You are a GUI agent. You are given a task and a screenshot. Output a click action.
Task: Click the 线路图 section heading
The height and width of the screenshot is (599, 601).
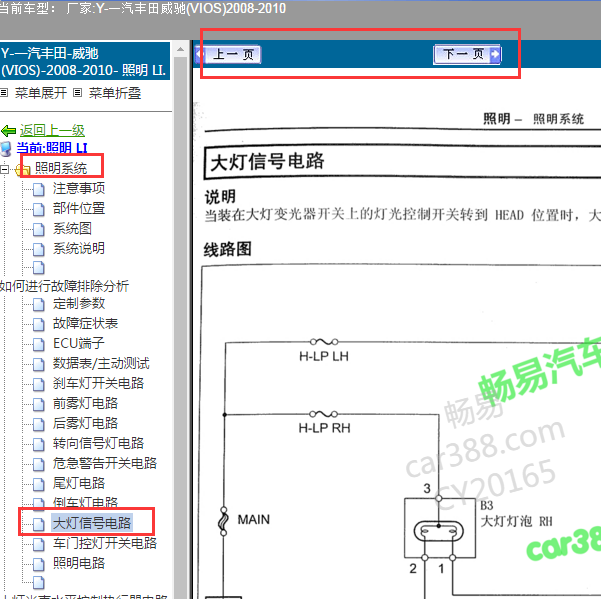click(228, 249)
